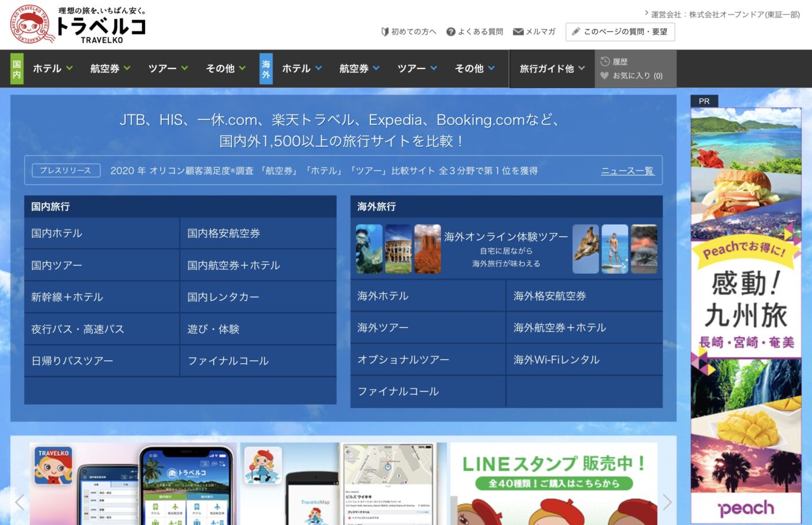Click the pencil icon for page feedback
This screenshot has width=812, height=525.
[576, 32]
